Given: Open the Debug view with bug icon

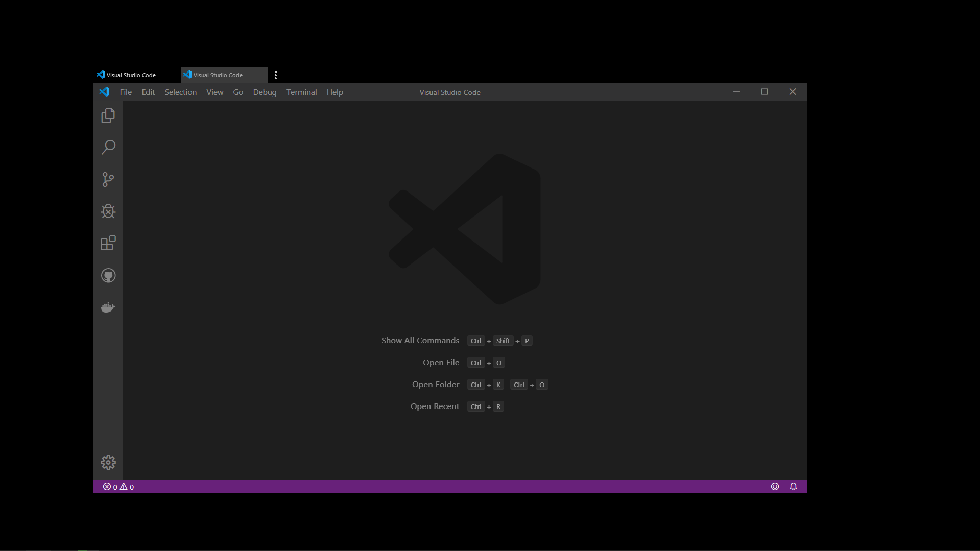Looking at the screenshot, I should [108, 211].
